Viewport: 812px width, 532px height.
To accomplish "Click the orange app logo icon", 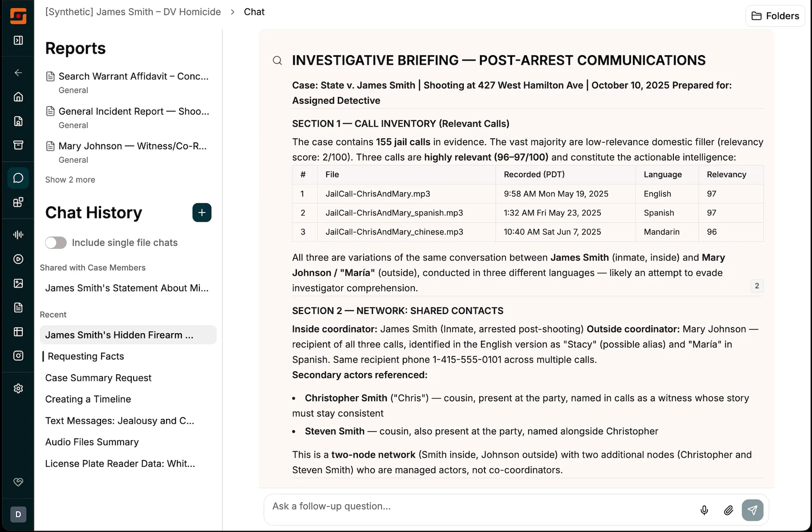I will point(18,16).
